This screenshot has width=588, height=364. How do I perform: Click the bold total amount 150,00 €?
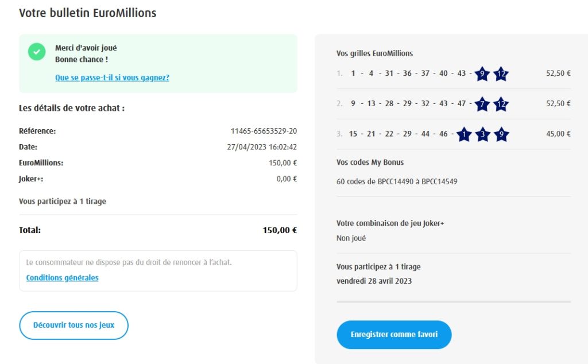tap(280, 231)
